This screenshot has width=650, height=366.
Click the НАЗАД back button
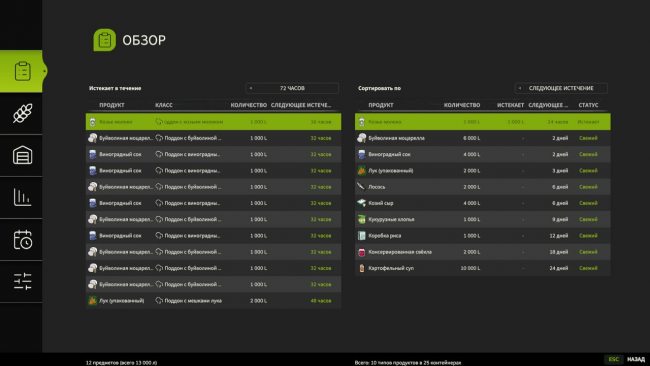[636, 359]
